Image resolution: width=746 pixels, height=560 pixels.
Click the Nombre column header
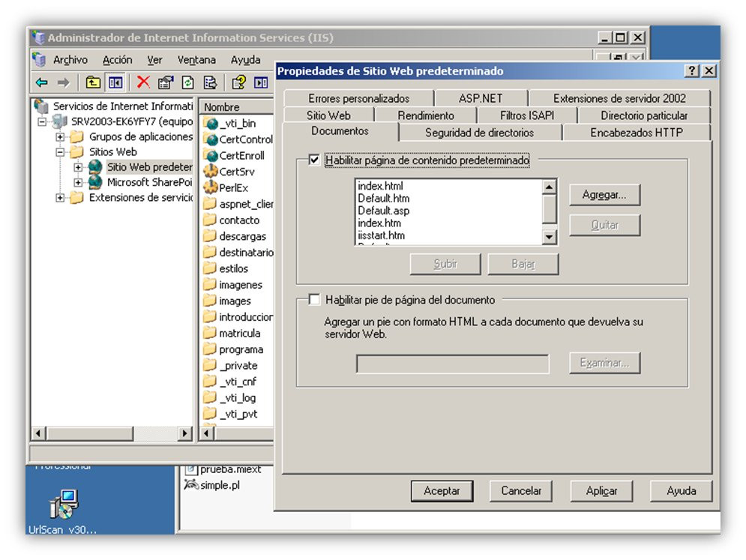(x=236, y=107)
